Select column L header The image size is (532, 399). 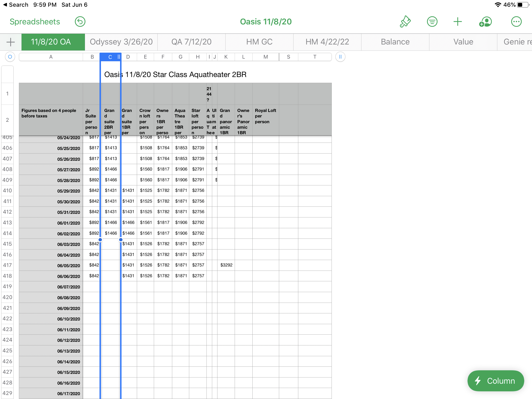pos(243,57)
